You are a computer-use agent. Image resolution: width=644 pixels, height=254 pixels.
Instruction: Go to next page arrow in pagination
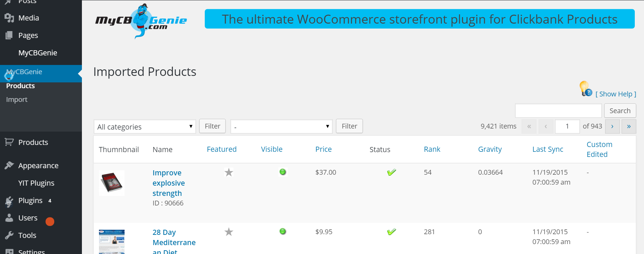point(612,126)
